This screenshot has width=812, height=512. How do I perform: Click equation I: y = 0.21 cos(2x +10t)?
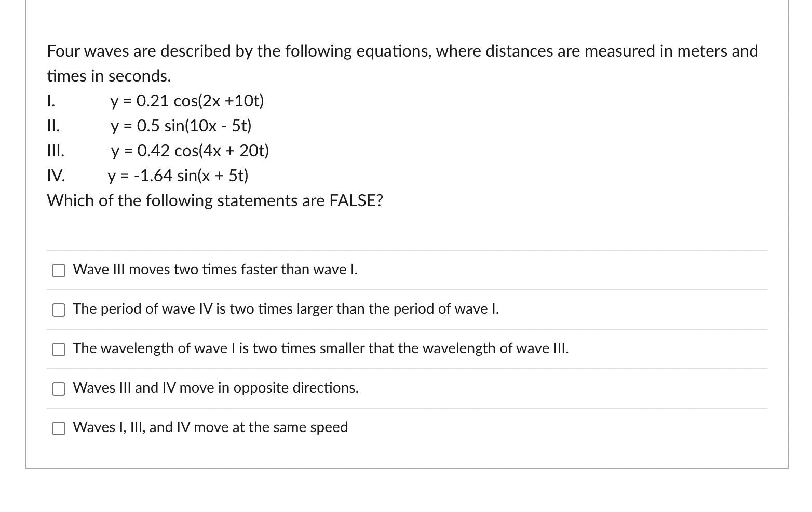click(187, 101)
